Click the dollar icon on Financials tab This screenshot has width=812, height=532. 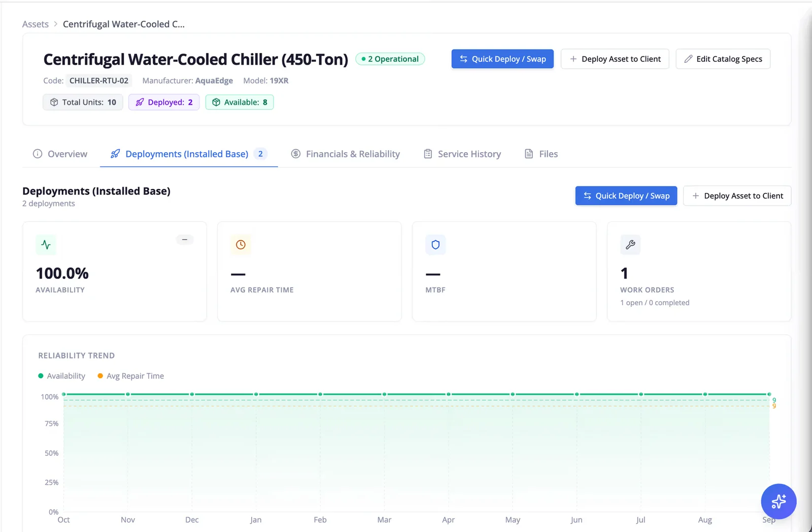click(296, 154)
